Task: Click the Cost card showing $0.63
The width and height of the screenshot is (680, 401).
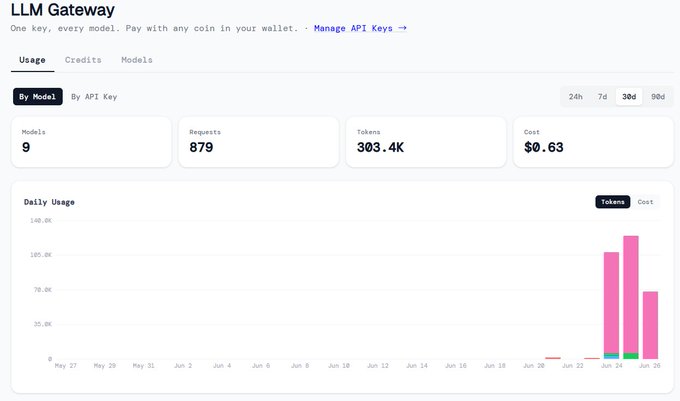Action: 593,142
